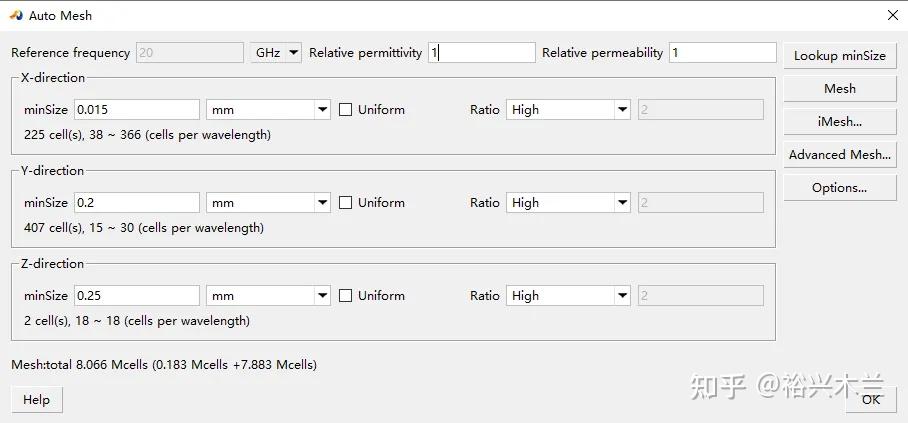The height and width of the screenshot is (423, 908).
Task: Click the Auto Mesh title bar icon
Action: click(15, 15)
